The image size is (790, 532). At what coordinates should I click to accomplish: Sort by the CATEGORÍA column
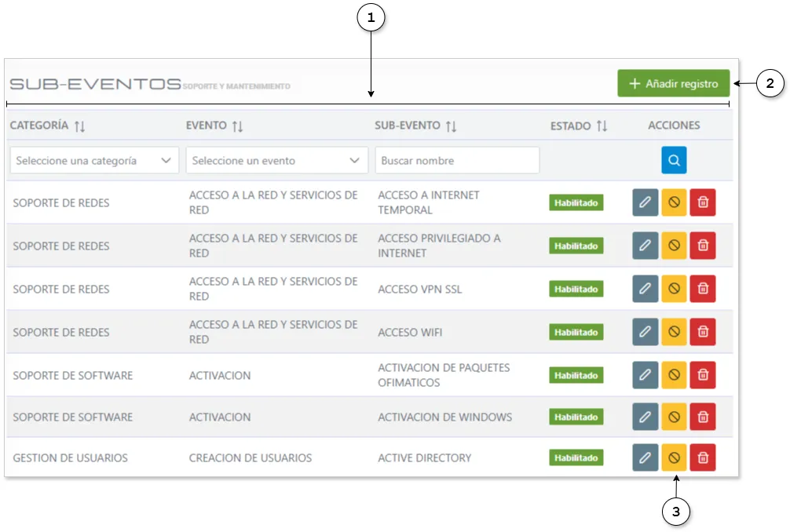79,126
